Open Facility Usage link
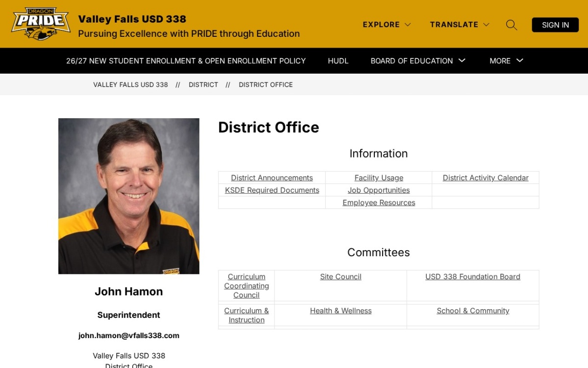 coord(379,178)
